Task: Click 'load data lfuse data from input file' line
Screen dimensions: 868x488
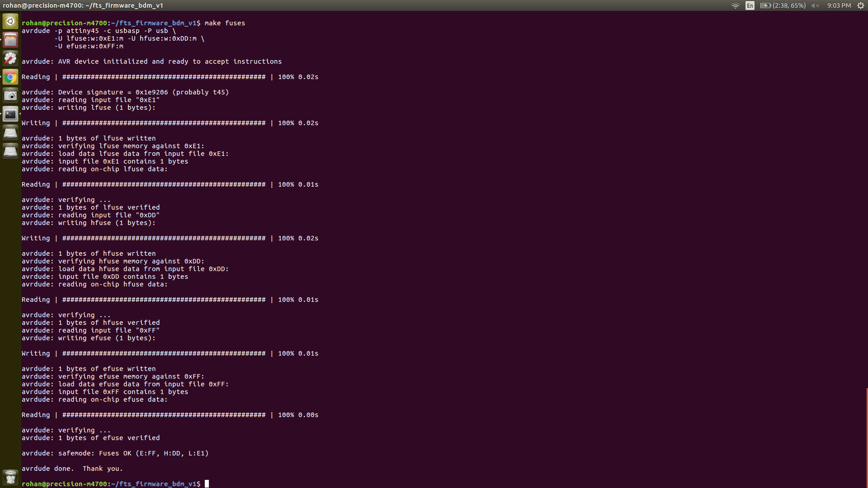Action: pos(125,154)
